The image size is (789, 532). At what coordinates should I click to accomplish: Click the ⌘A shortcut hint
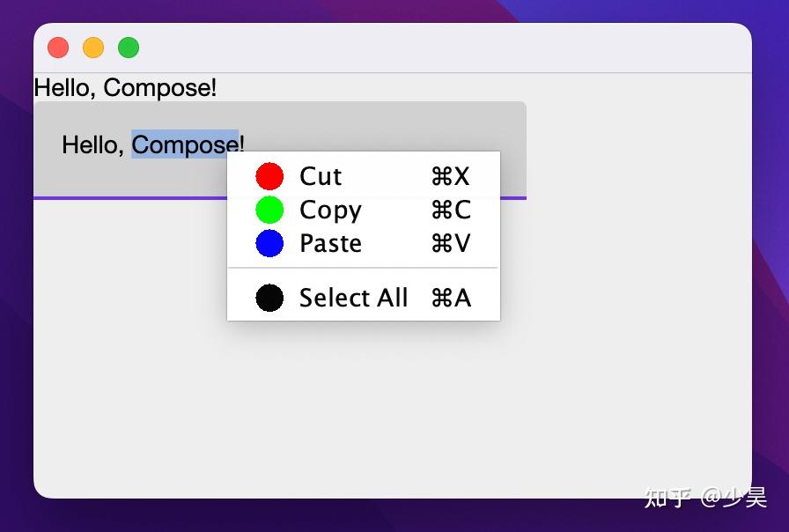(x=450, y=298)
